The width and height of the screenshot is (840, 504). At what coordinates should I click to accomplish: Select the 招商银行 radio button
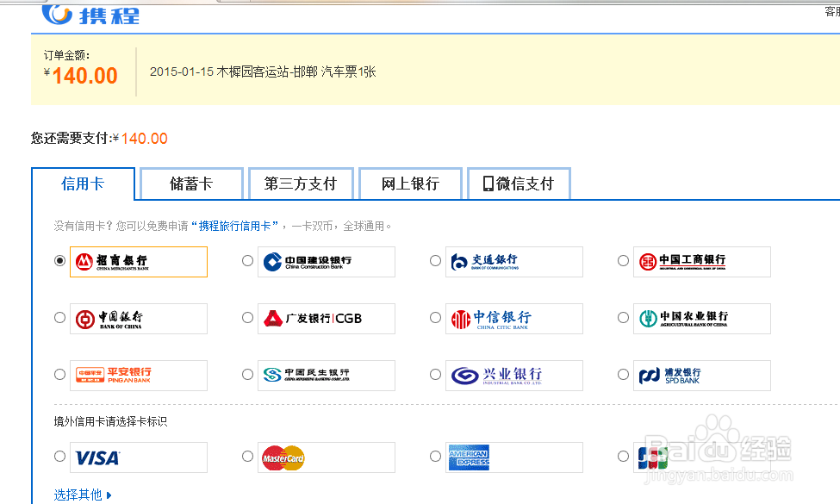coord(60,261)
